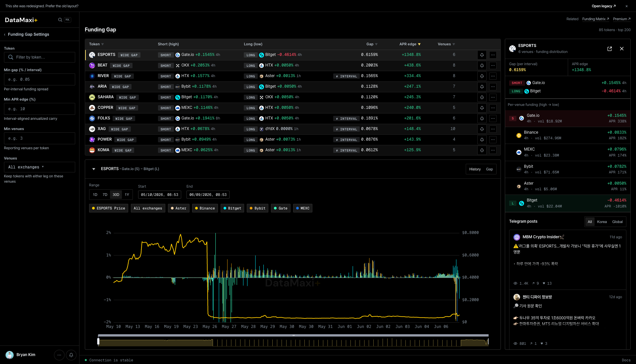The width and height of the screenshot is (636, 364).
Task: Open more options for POWER row
Action: coord(493,140)
